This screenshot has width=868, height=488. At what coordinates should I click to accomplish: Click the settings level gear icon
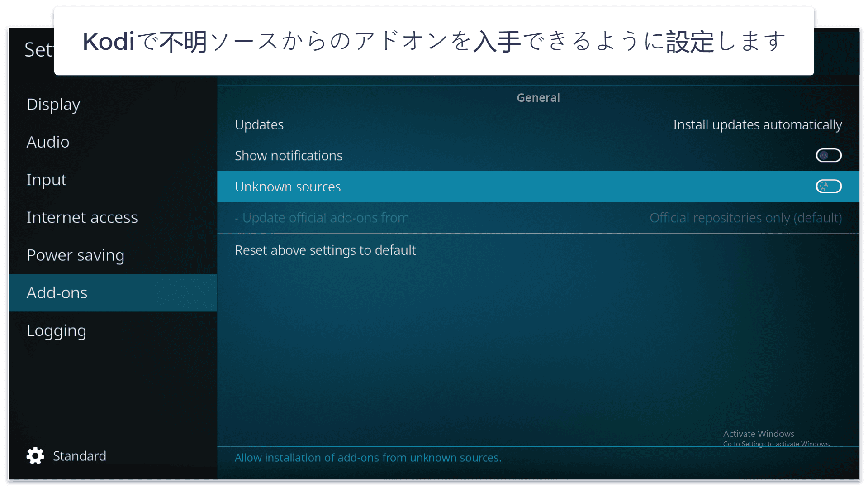35,456
